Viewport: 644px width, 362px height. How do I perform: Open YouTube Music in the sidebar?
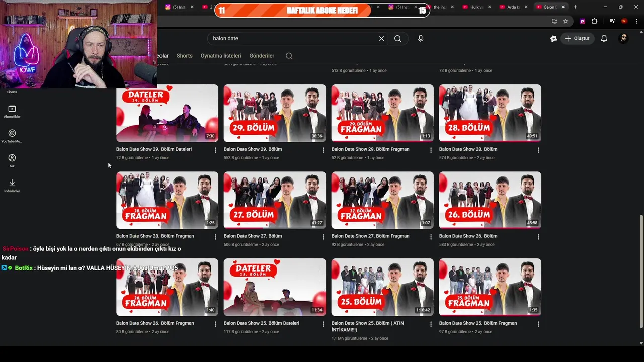12,136
